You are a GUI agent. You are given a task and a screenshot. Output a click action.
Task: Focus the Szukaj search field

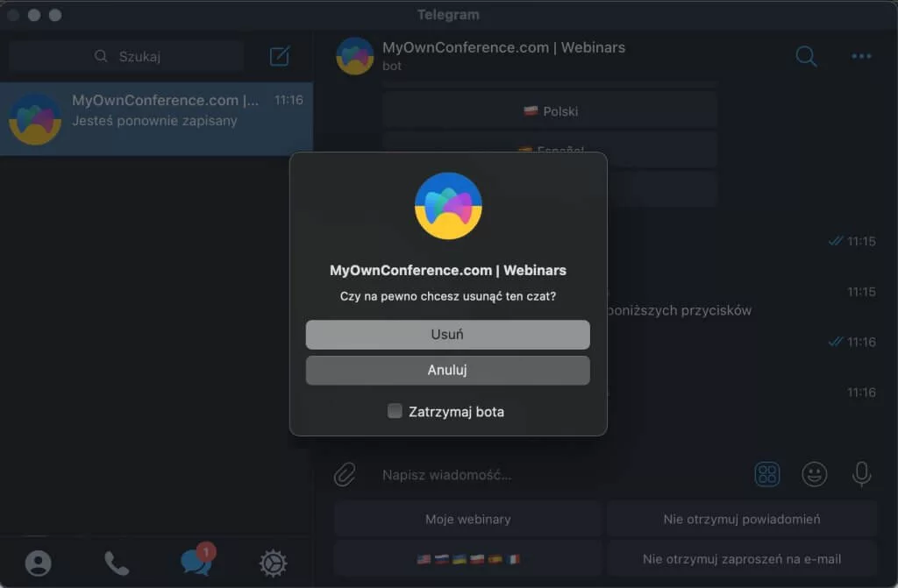(x=126, y=56)
